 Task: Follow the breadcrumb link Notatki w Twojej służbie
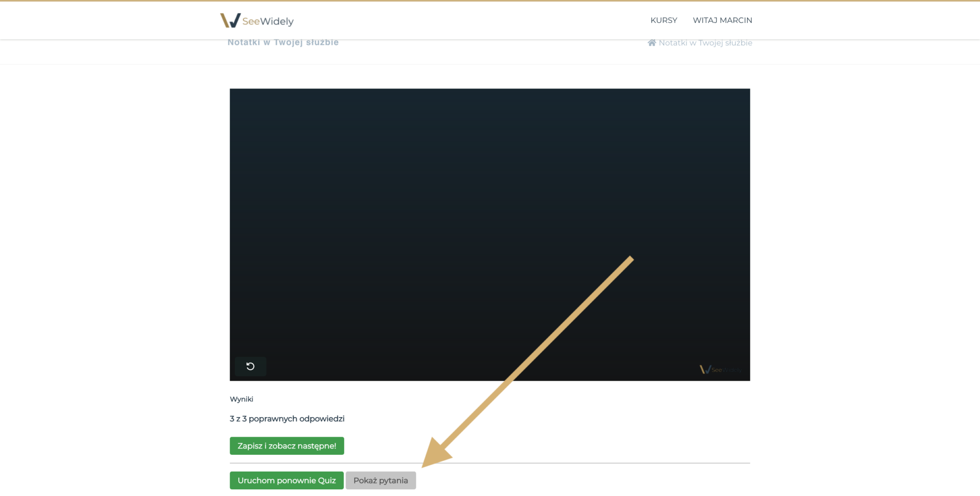[x=705, y=43]
